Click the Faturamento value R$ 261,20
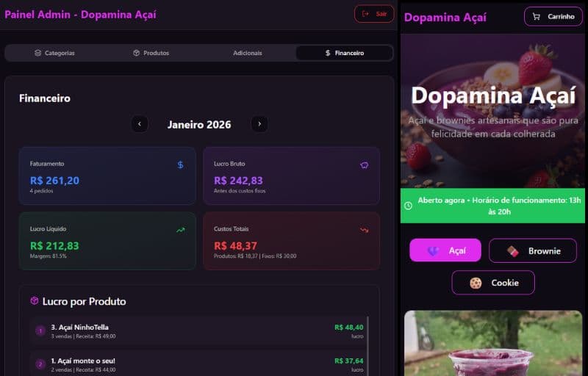Image resolution: width=588 pixels, height=376 pixels. pos(54,181)
